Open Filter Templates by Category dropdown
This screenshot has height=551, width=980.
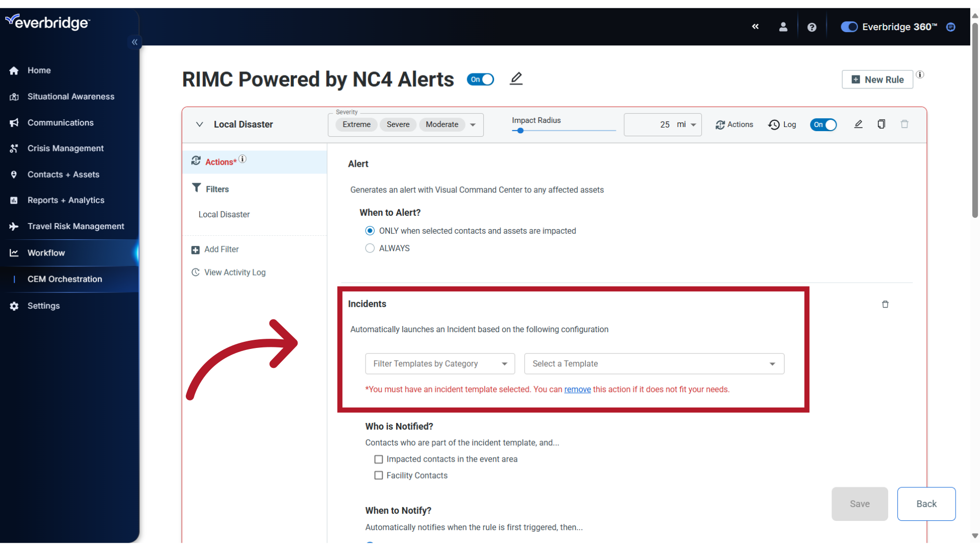pyautogui.click(x=440, y=364)
